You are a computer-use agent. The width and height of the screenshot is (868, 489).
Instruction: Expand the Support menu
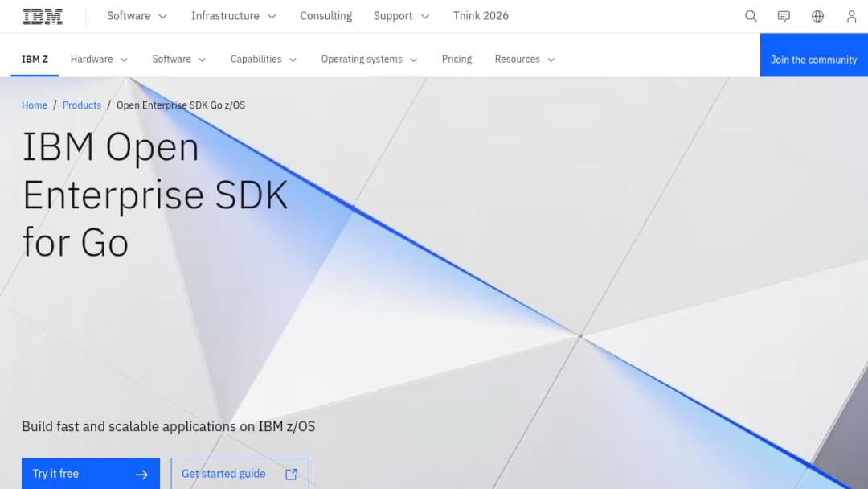pyautogui.click(x=401, y=16)
